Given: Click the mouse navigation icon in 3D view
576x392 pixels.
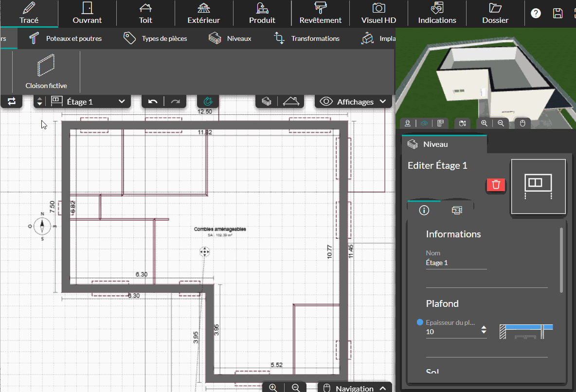Looking at the screenshot, I should pyautogui.click(x=522, y=124).
